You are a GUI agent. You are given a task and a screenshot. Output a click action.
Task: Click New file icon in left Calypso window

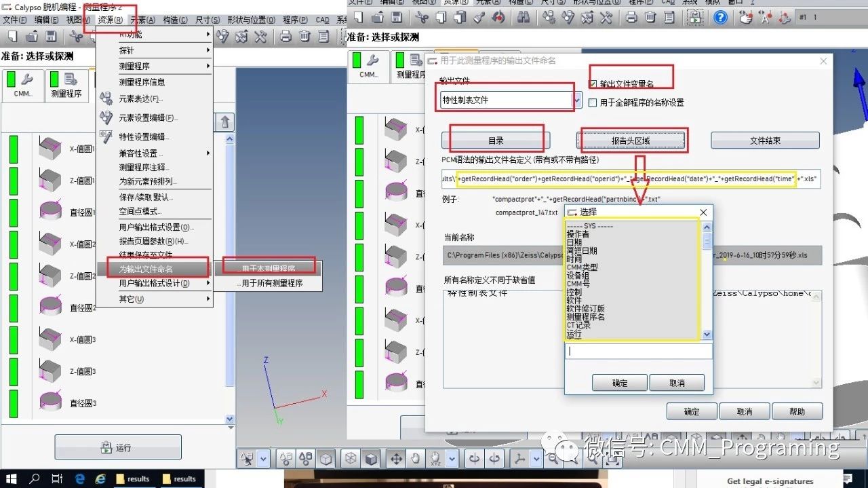(12, 36)
